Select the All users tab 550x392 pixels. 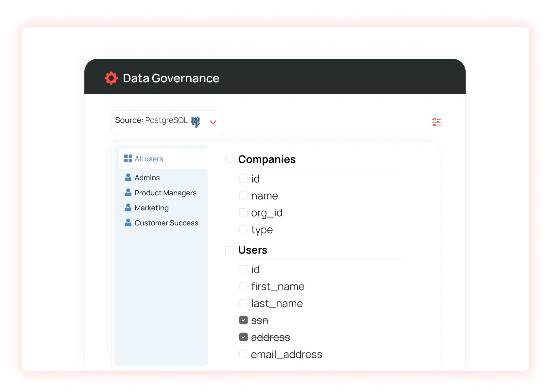pos(149,159)
